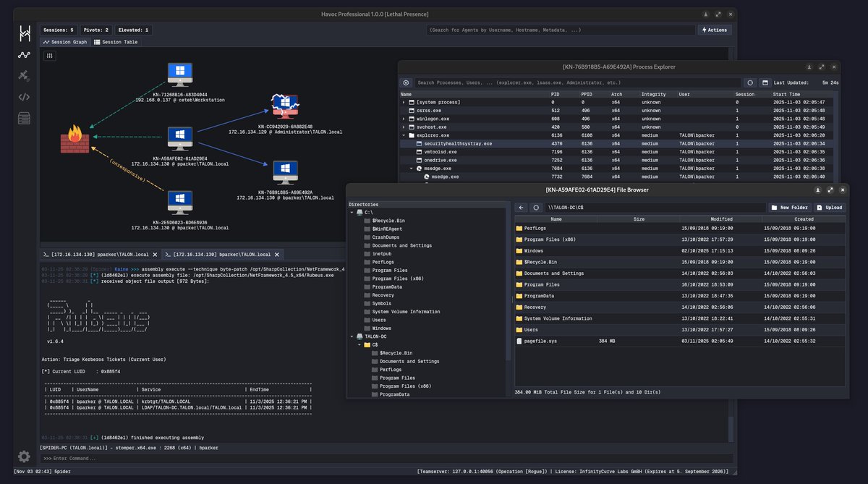Sort file list by Modified column
This screenshot has width=868, height=484.
[x=721, y=219]
